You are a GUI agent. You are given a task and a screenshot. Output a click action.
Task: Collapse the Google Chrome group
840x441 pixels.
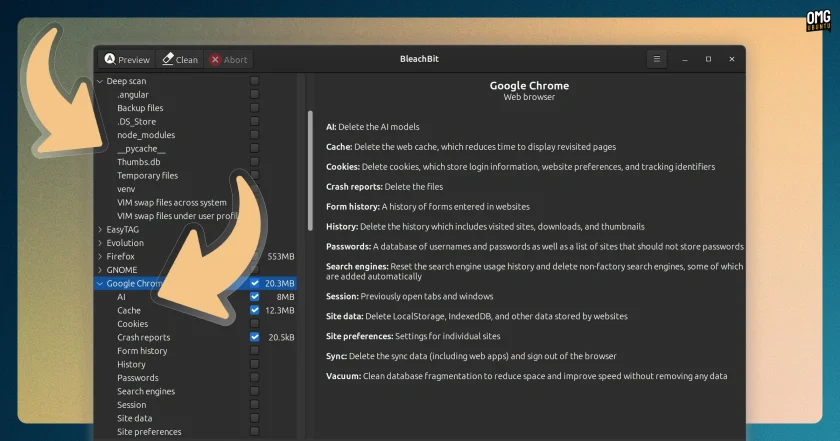tap(100, 283)
